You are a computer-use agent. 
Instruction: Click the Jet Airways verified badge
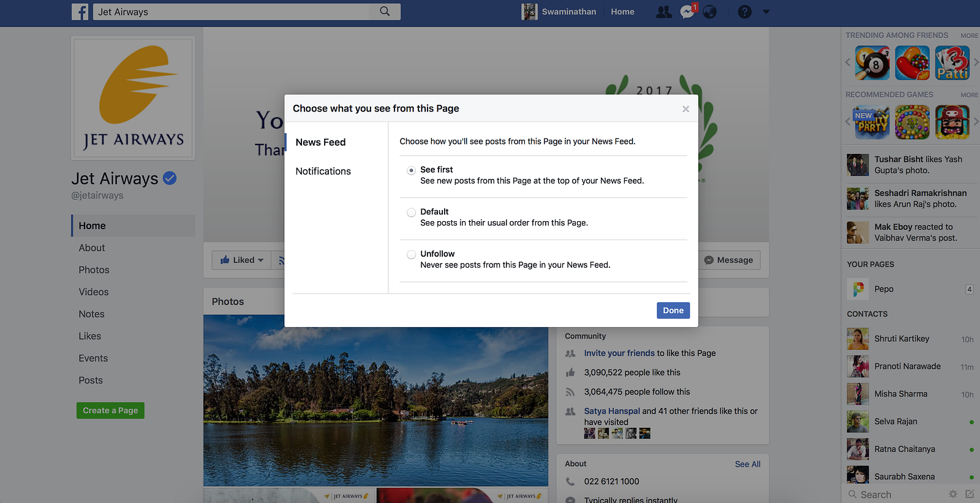tap(170, 178)
